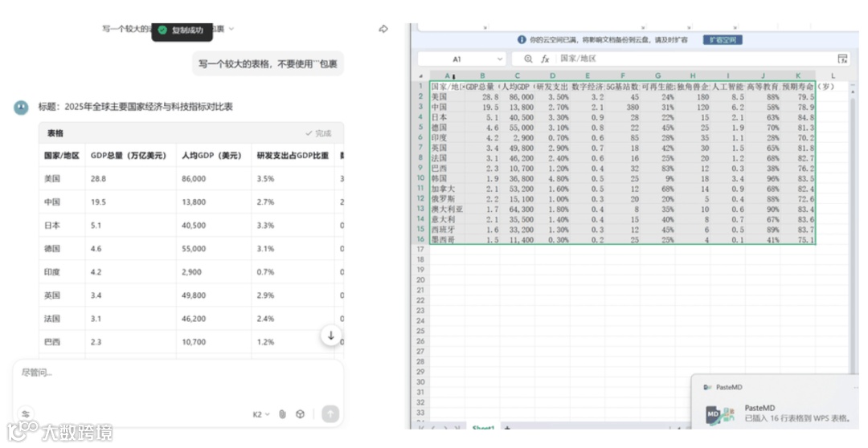The image size is (868, 448).
Task: Open the A1 name box dropdown arrow
Action: pyautogui.click(x=500, y=59)
